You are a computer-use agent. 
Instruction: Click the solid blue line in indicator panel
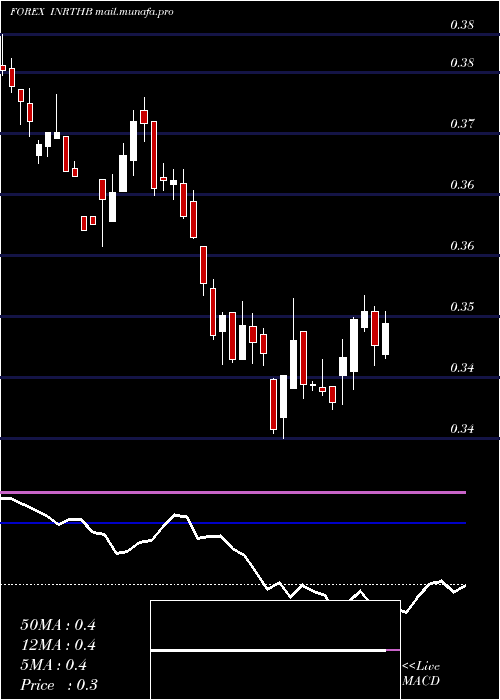pyautogui.click(x=233, y=523)
